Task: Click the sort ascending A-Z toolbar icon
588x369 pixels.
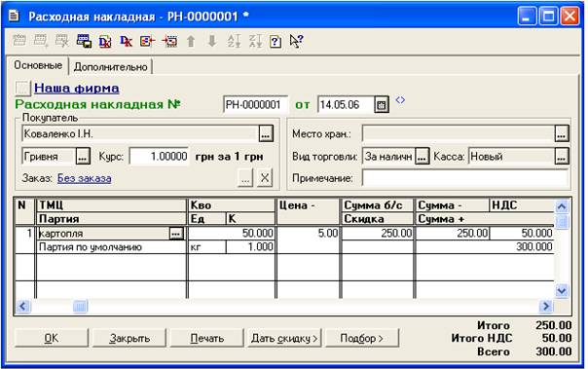Action: pyautogui.click(x=234, y=41)
